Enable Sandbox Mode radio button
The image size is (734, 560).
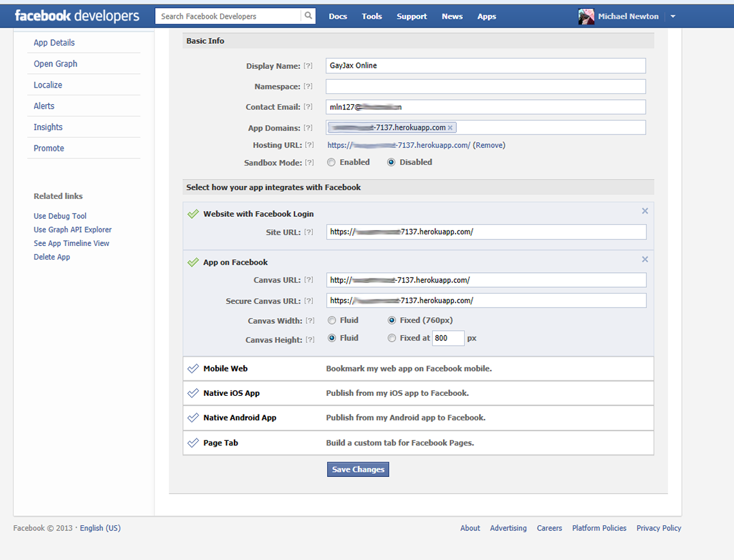point(331,163)
